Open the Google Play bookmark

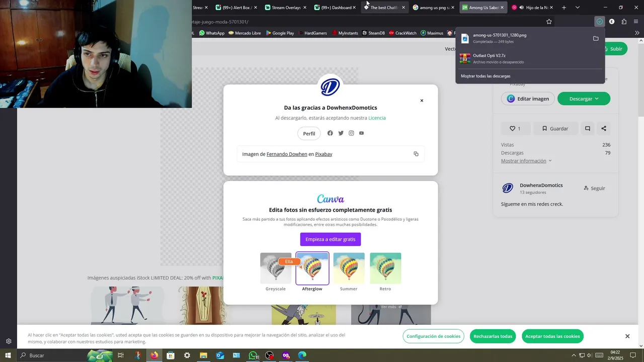pyautogui.click(x=279, y=33)
